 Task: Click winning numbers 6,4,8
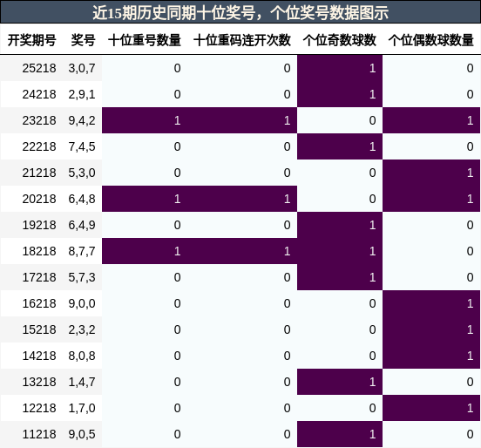pyautogui.click(x=82, y=199)
